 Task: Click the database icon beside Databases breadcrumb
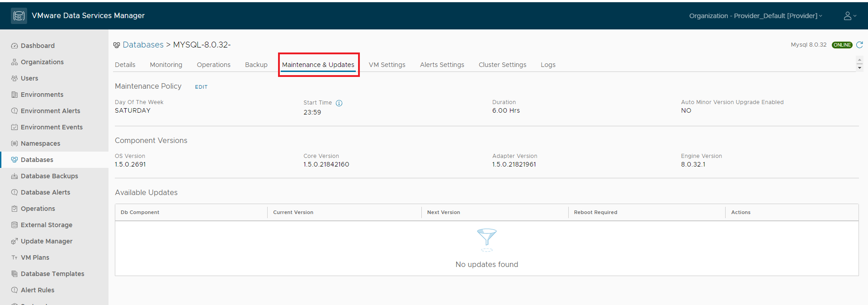[x=117, y=45]
